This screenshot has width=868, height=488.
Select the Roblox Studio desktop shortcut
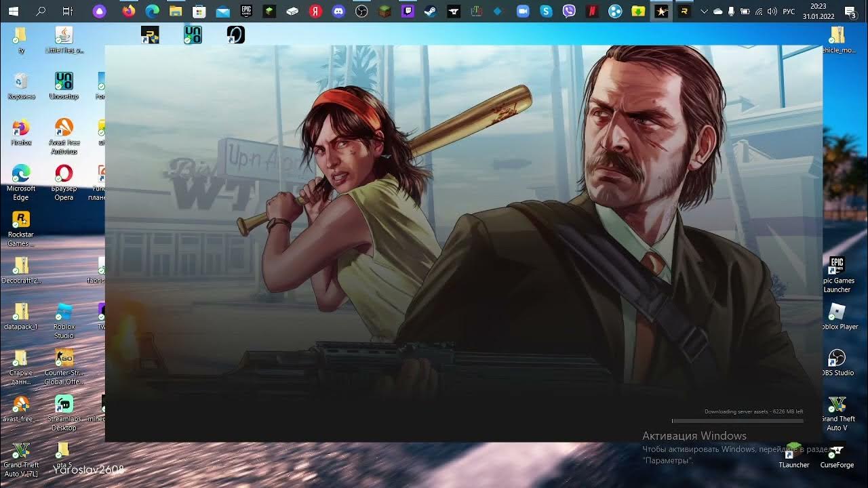tap(64, 321)
